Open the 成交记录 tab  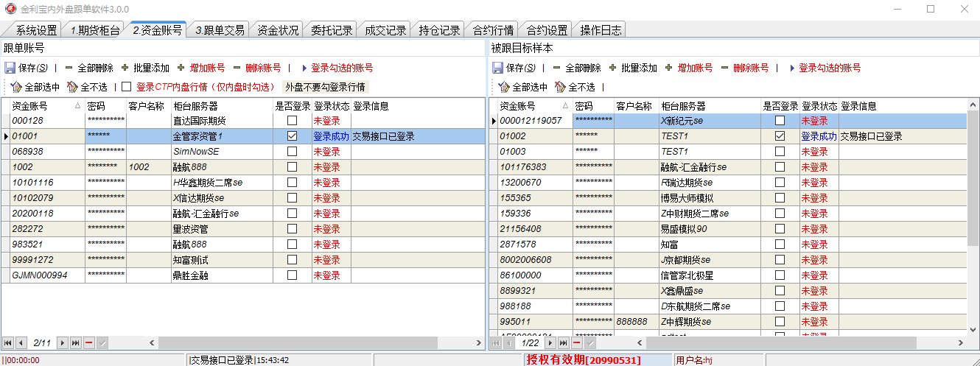tap(385, 30)
